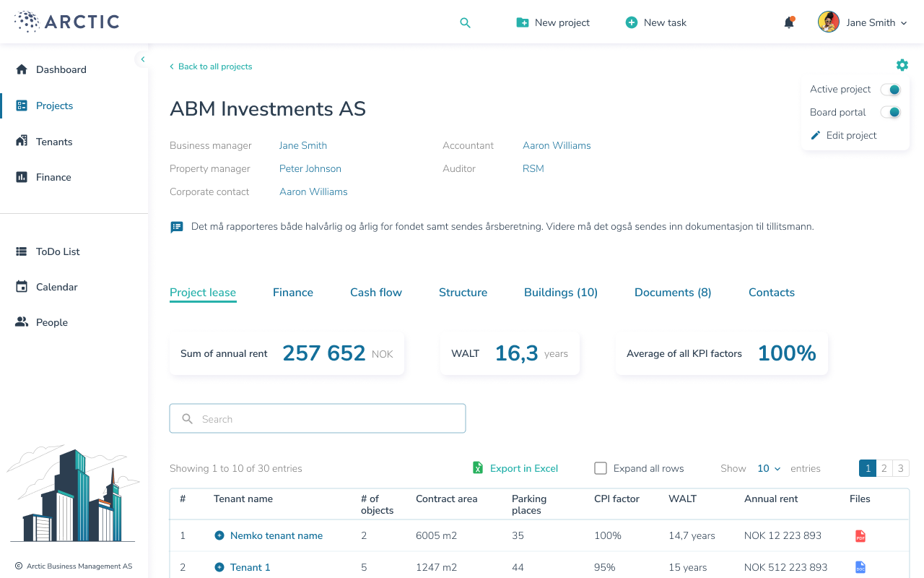Open PDF file for Nemko tenant
Screen dimensions: 924x578
[860, 536]
